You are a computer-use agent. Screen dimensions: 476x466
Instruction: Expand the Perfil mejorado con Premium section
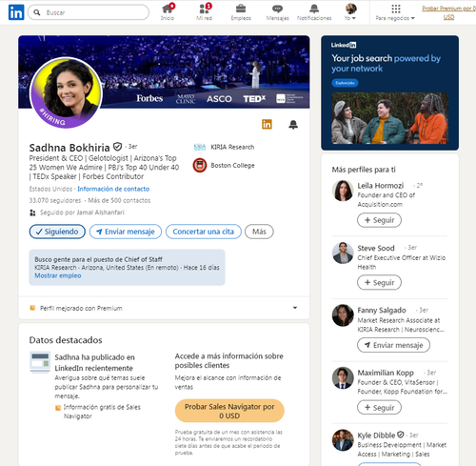(x=295, y=308)
